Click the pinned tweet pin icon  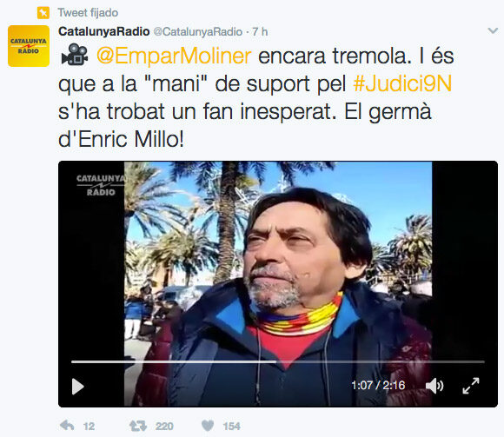click(x=43, y=13)
